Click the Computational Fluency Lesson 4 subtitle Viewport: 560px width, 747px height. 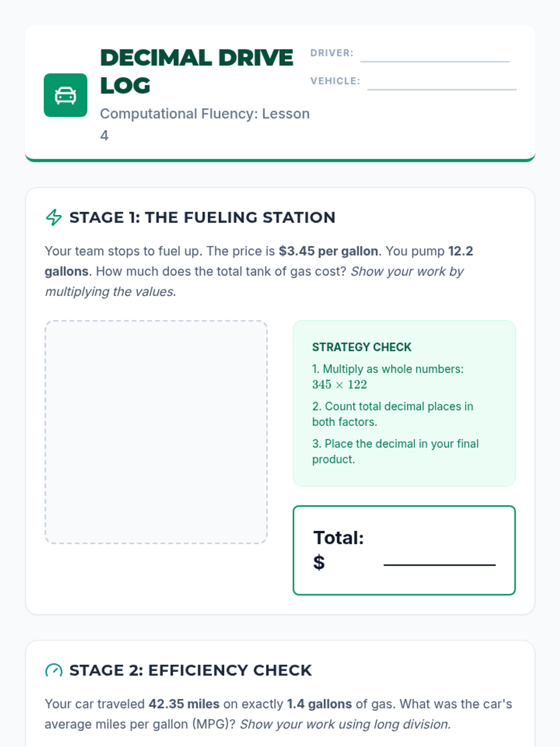click(205, 124)
